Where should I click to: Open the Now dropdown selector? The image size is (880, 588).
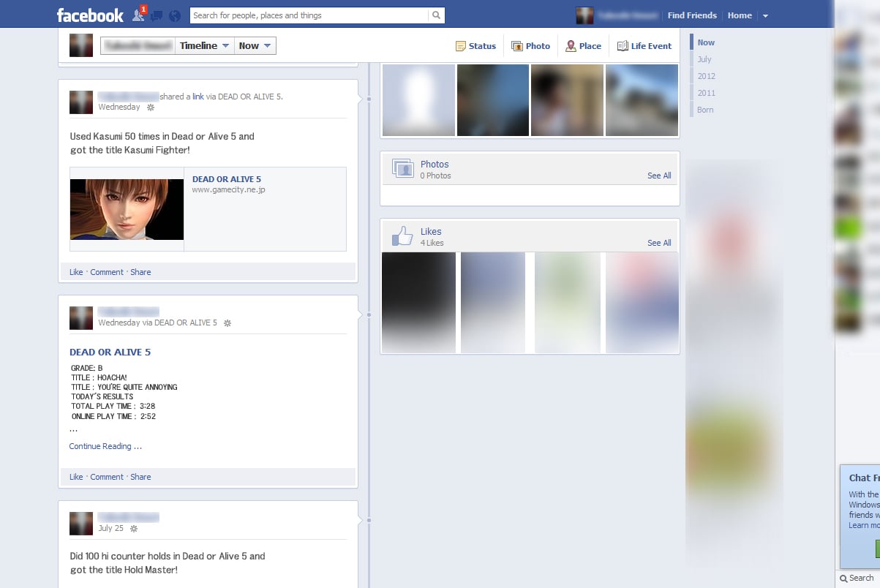[x=255, y=46]
